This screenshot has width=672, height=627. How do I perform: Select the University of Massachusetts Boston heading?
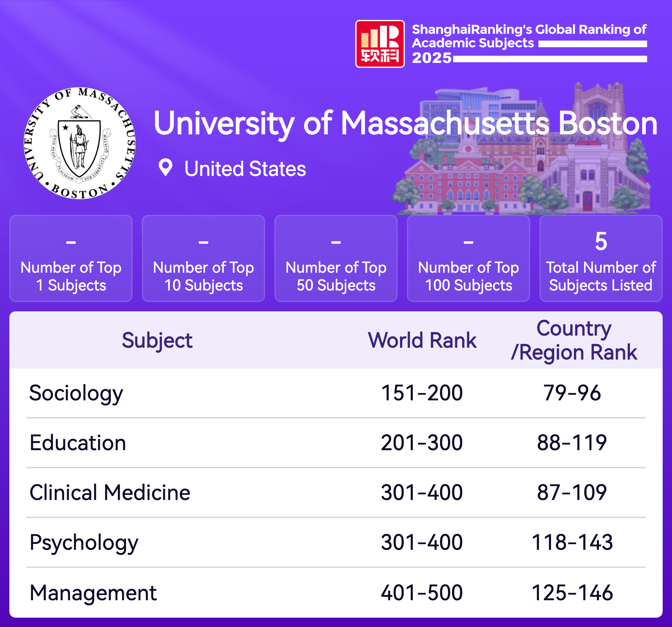pos(405,123)
